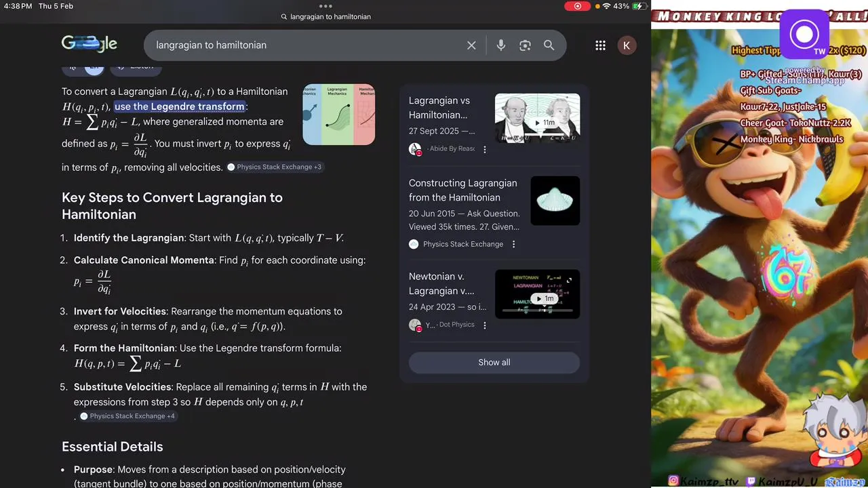The image size is (868, 488).
Task: Click the Twitch KaimzpU_U handle
Action: [x=783, y=481]
